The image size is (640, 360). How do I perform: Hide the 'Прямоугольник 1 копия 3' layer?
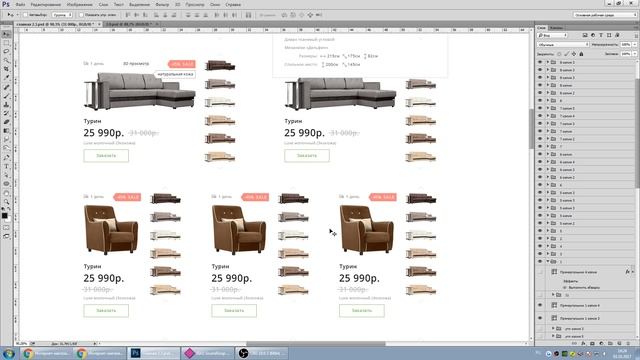540,318
